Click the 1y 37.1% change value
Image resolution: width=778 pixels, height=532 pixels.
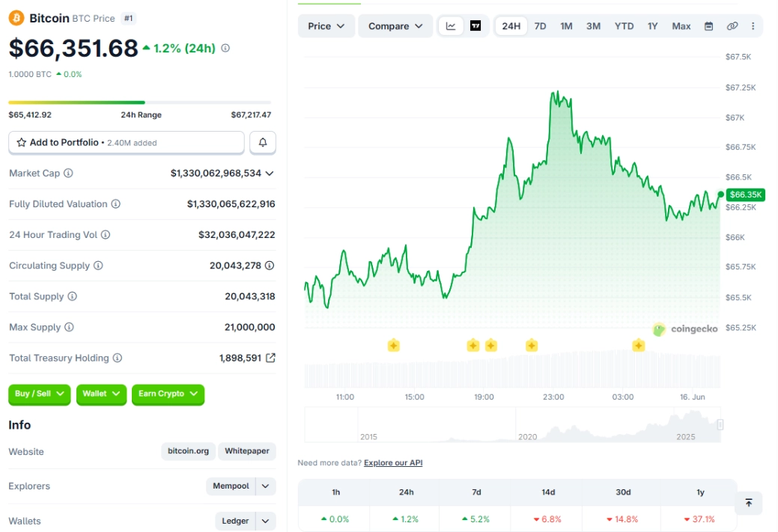click(x=699, y=519)
